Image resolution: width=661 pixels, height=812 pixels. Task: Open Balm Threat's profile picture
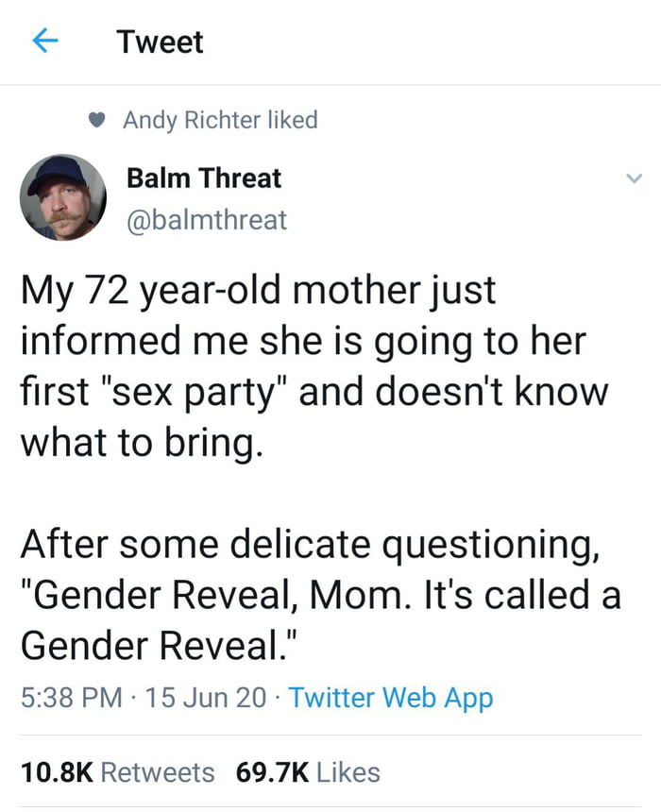pyautogui.click(x=63, y=198)
